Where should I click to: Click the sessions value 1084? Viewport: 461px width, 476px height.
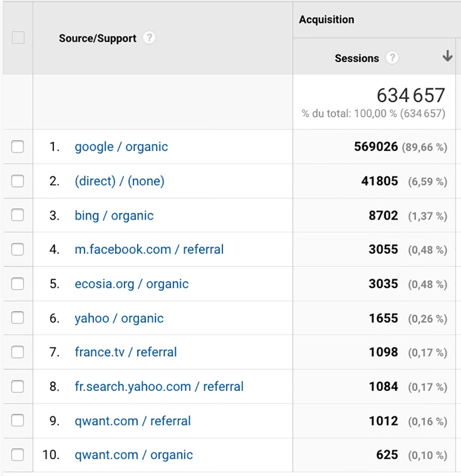tap(383, 387)
